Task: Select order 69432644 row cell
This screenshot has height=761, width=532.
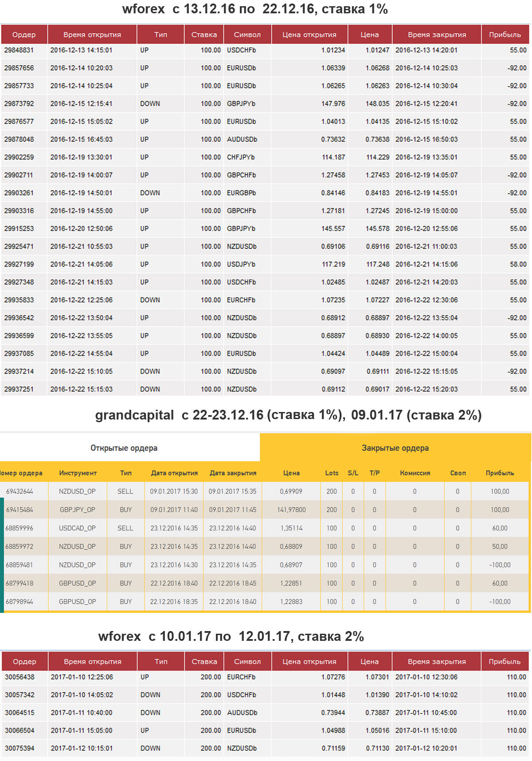Action: click(x=20, y=491)
